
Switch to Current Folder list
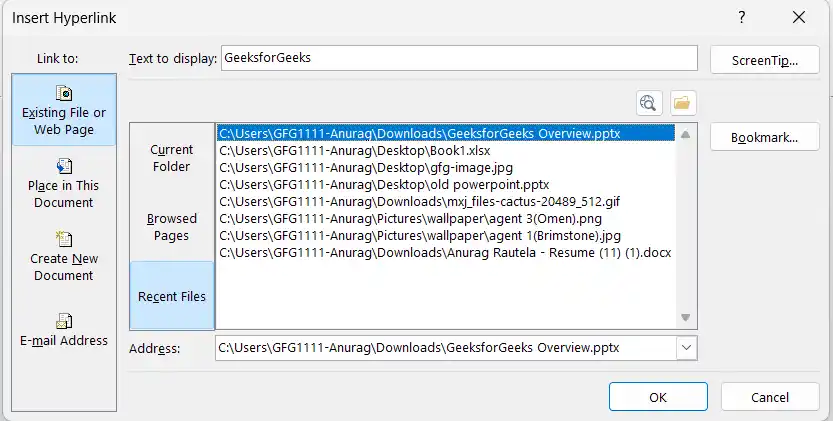coord(172,158)
